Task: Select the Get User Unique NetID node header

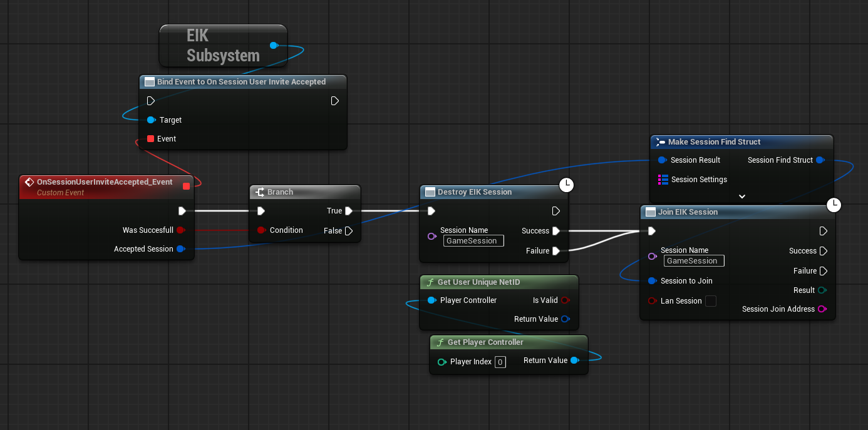Action: [478, 282]
